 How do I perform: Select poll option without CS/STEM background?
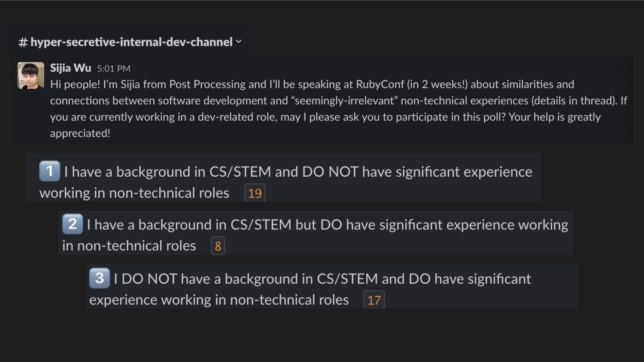(332, 286)
